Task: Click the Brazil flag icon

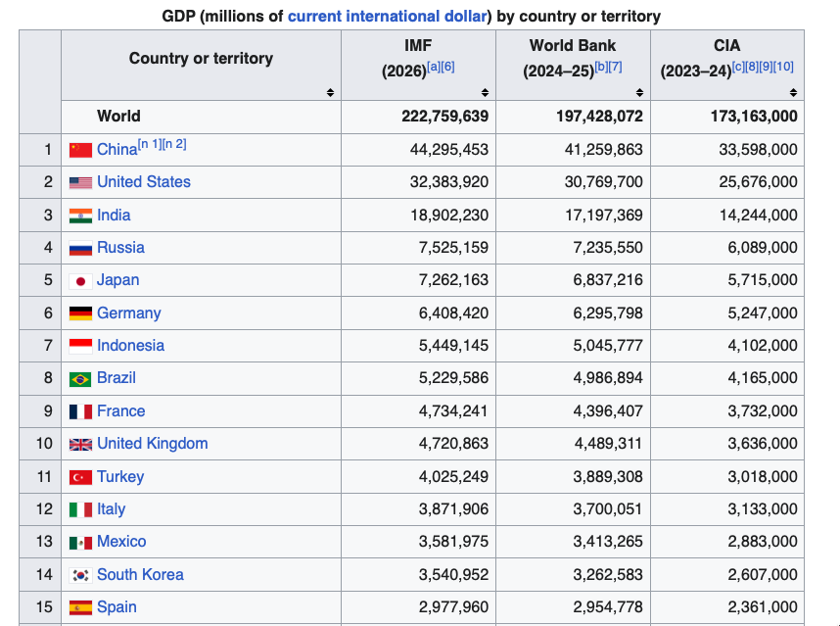Action: point(80,379)
